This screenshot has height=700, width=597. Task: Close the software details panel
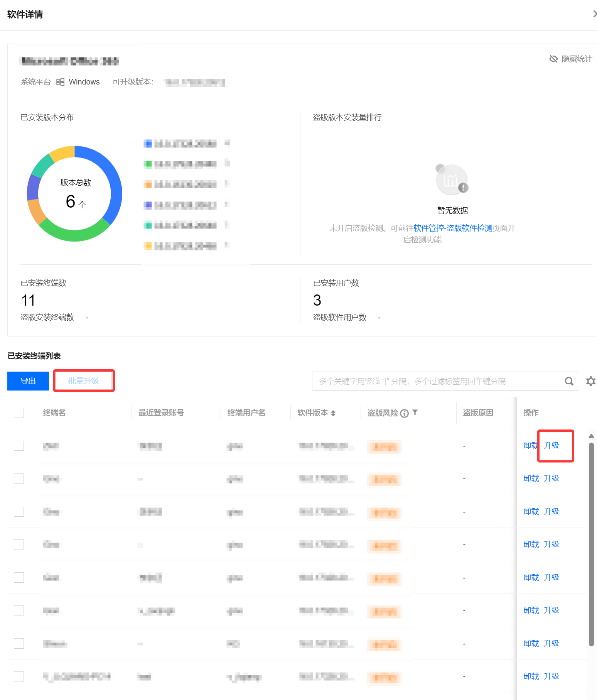click(x=594, y=14)
